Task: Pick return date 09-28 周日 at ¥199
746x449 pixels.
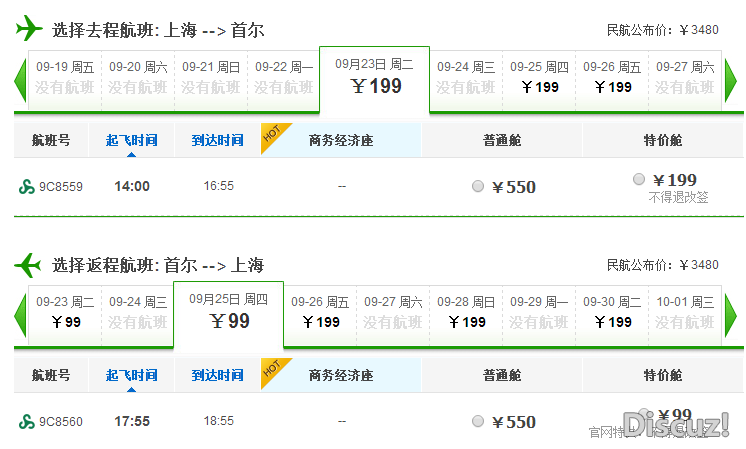Action: point(466,315)
